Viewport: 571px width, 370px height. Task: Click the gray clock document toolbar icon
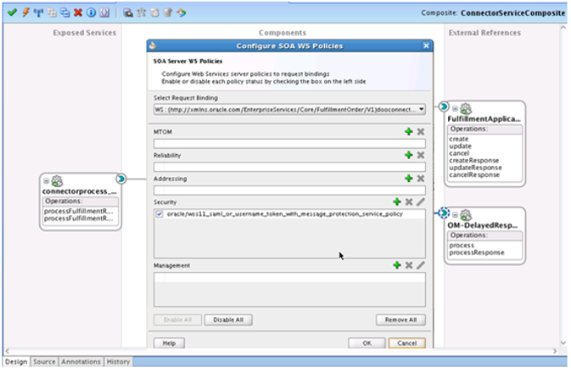(x=155, y=13)
